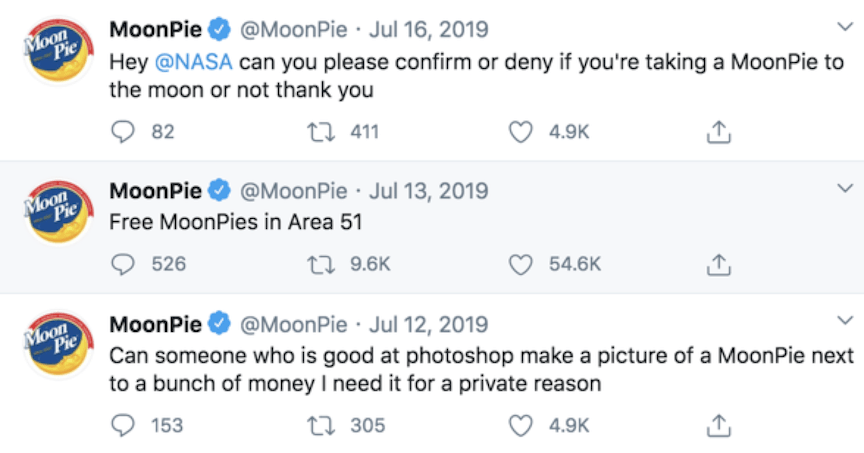Open the @NASA mention link
Viewport: 864px width, 453px height.
click(194, 62)
